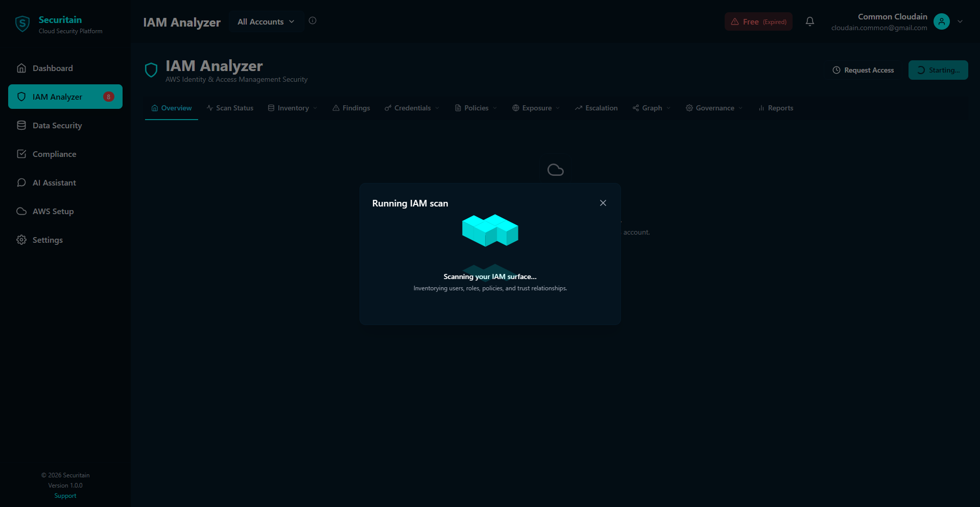The width and height of the screenshot is (980, 507).
Task: Click the AI Assistant chat bubble icon
Action: point(21,182)
